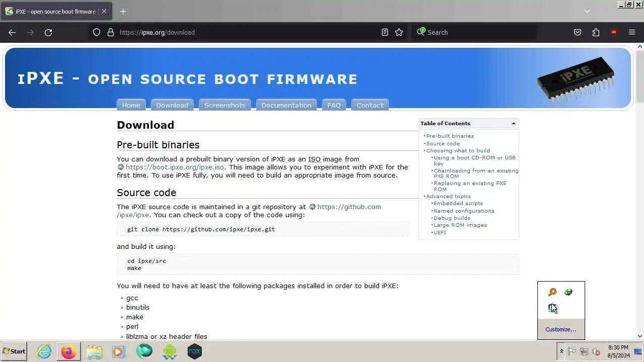644x362 pixels.
Task: Open the Nox hexagon taskbar app
Action: (195, 351)
